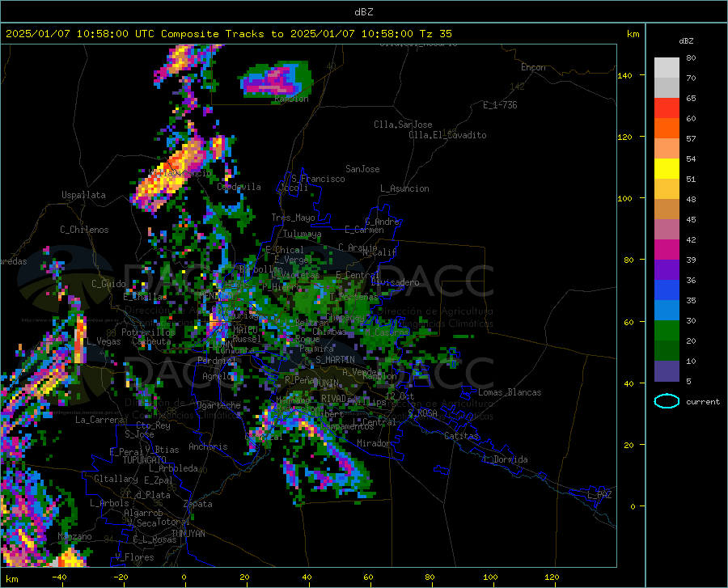Click the E_Carmen map label
The height and width of the screenshot is (588, 728).
pyautogui.click(x=364, y=230)
